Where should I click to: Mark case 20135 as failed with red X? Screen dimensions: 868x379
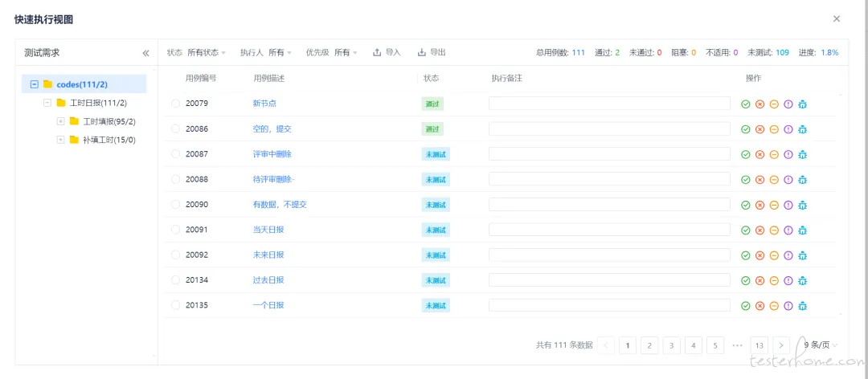(760, 305)
